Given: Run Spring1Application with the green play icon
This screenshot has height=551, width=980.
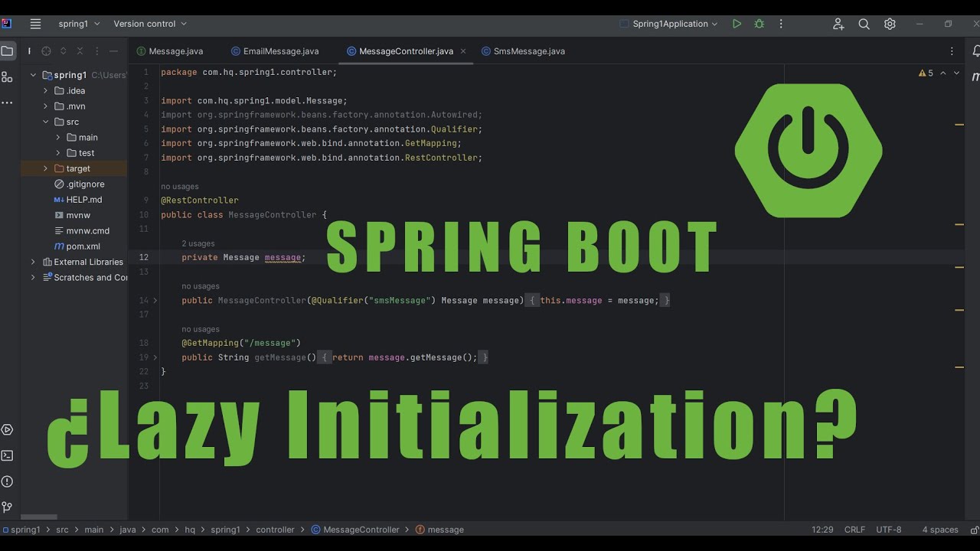Looking at the screenshot, I should click(x=737, y=24).
